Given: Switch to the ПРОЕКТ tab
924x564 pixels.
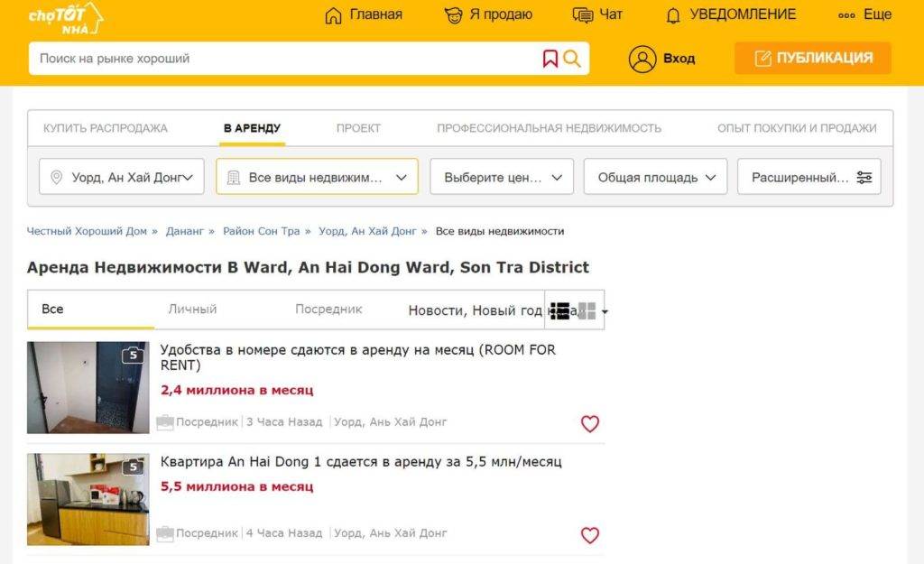Looking at the screenshot, I should pos(358,128).
